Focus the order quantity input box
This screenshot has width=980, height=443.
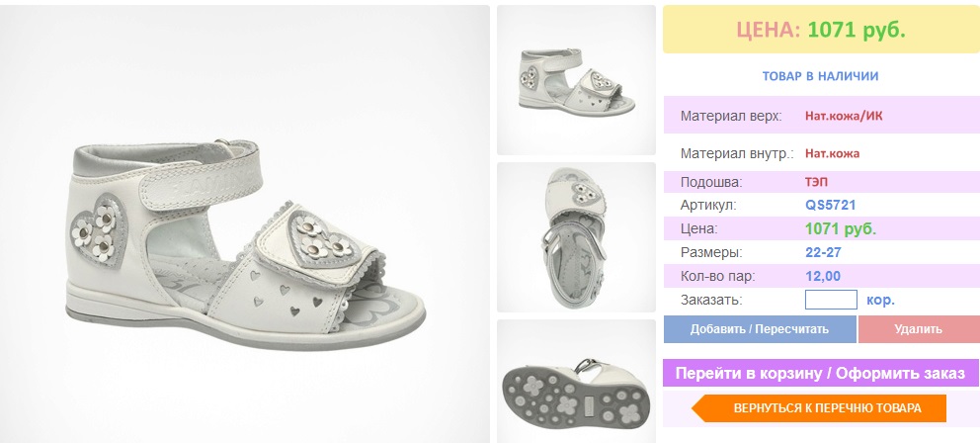tap(831, 300)
